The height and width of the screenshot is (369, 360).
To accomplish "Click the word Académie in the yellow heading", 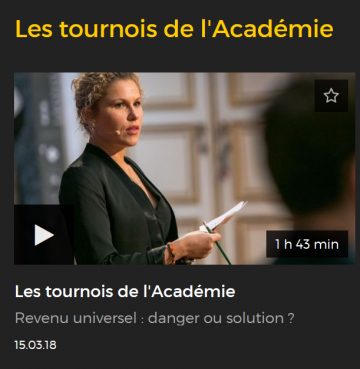I will click(x=272, y=29).
